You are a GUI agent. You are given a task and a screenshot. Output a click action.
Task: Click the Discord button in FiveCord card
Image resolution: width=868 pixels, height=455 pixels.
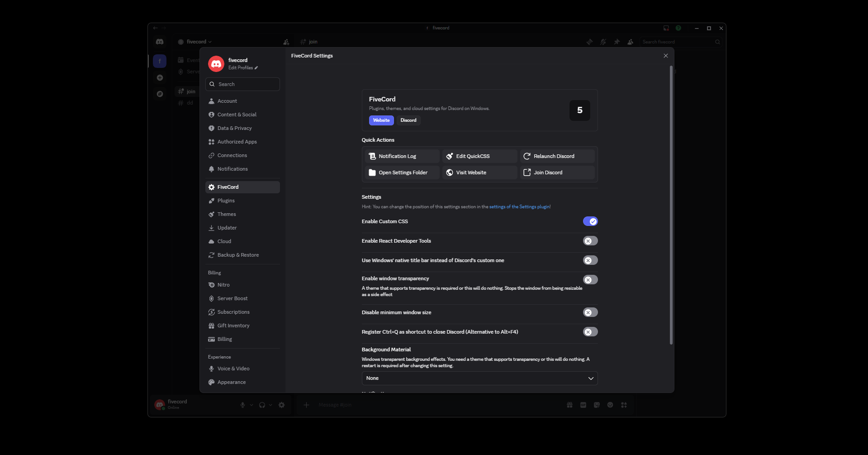(x=408, y=120)
